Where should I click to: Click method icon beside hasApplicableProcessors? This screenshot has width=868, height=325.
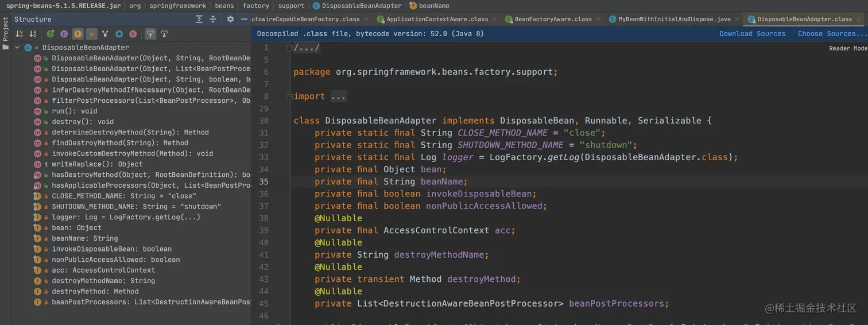click(x=38, y=185)
